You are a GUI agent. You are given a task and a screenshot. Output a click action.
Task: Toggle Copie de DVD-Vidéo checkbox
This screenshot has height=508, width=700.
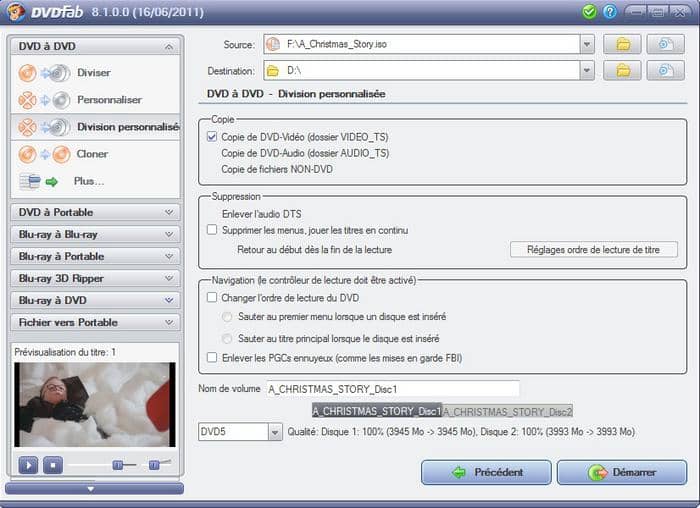tap(212, 137)
